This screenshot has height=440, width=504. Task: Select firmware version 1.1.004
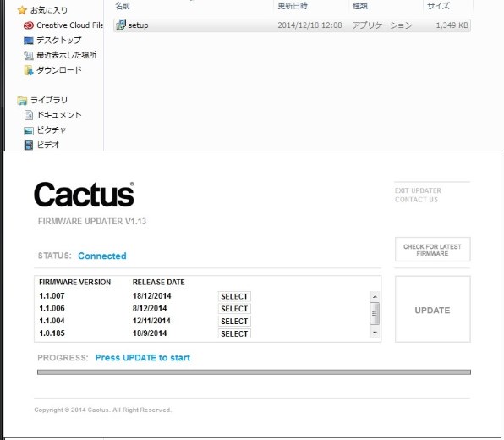pos(234,321)
